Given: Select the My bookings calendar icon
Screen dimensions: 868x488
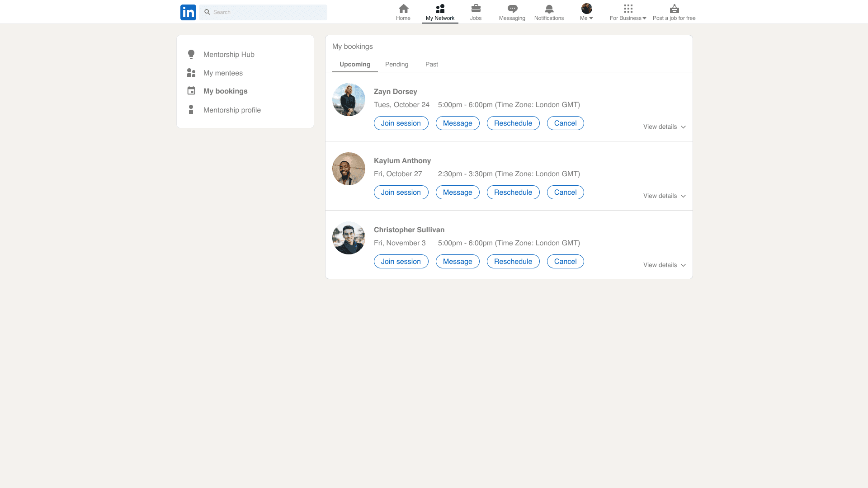Looking at the screenshot, I should (191, 91).
